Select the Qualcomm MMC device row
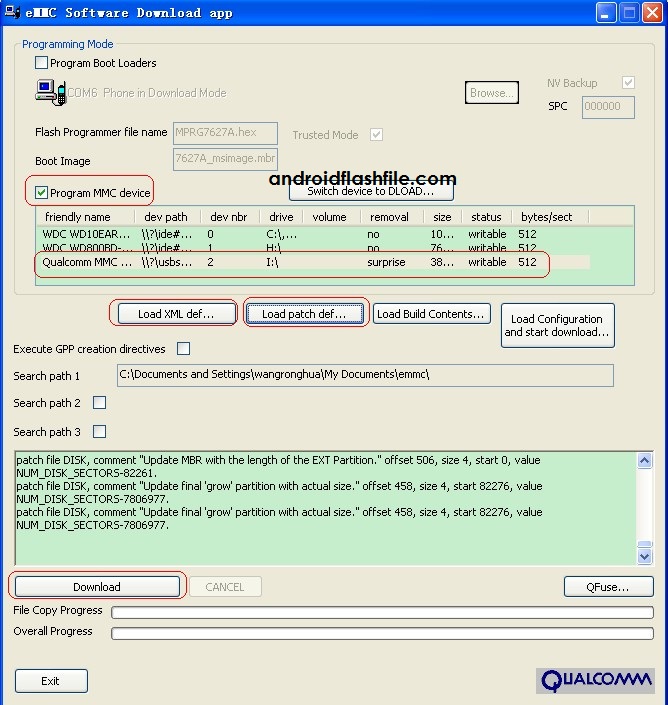The width and height of the screenshot is (668, 705). (313, 262)
